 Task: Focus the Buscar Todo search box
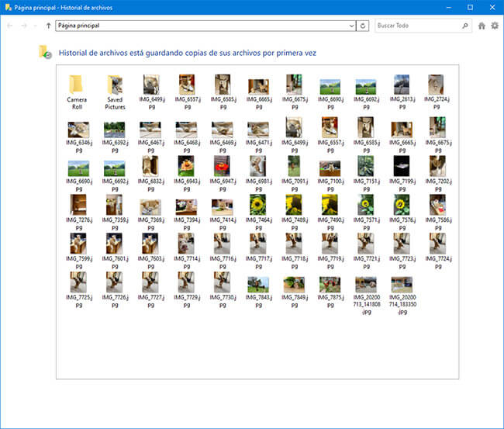(417, 26)
